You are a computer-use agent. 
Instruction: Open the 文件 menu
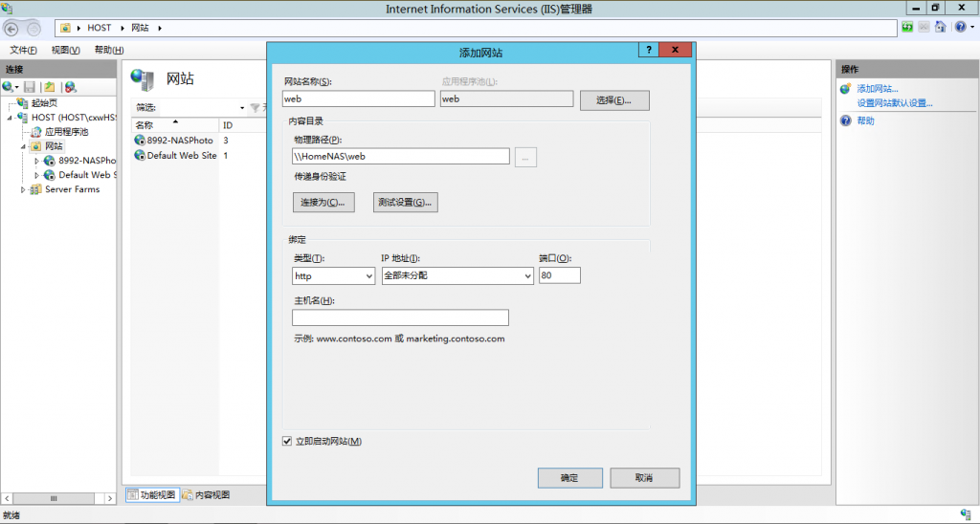coord(23,50)
